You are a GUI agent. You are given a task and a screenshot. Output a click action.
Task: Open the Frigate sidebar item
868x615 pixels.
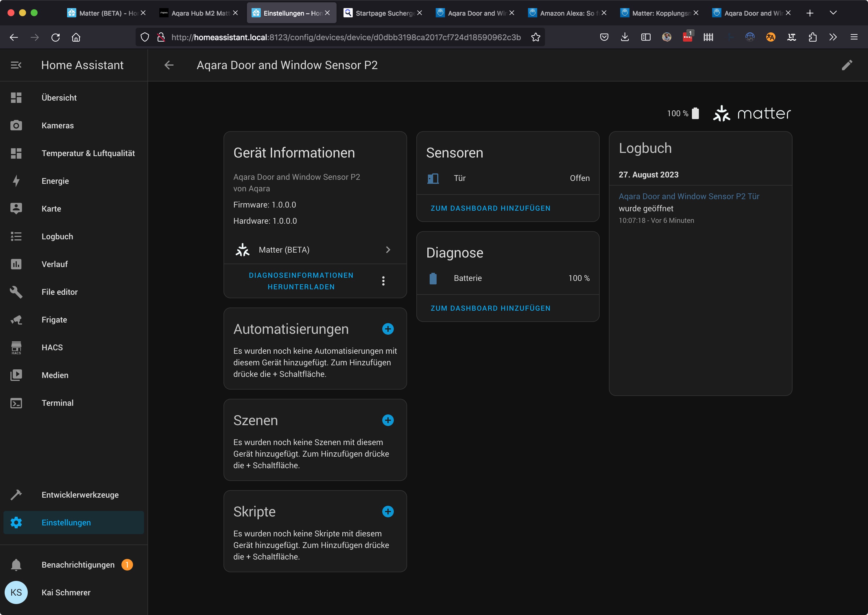tap(54, 320)
